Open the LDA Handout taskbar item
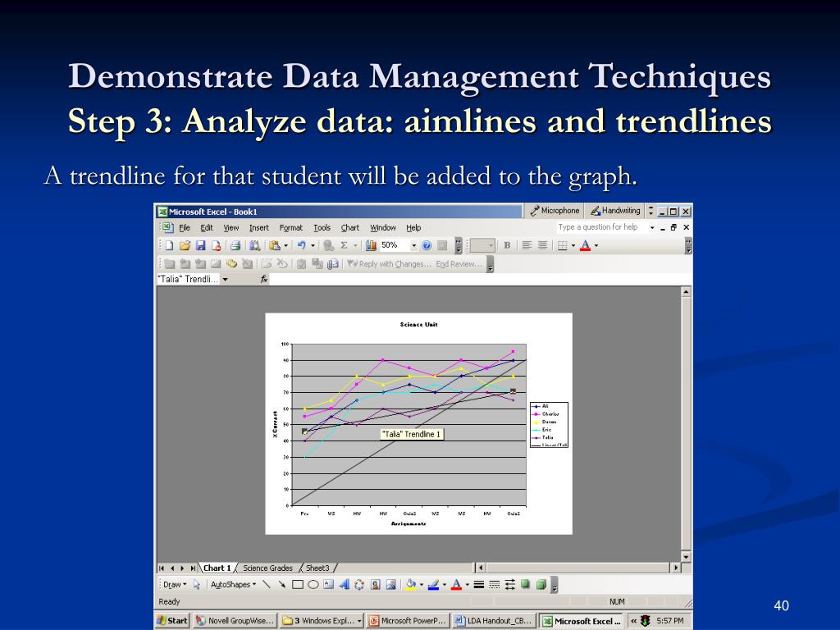 (x=494, y=620)
